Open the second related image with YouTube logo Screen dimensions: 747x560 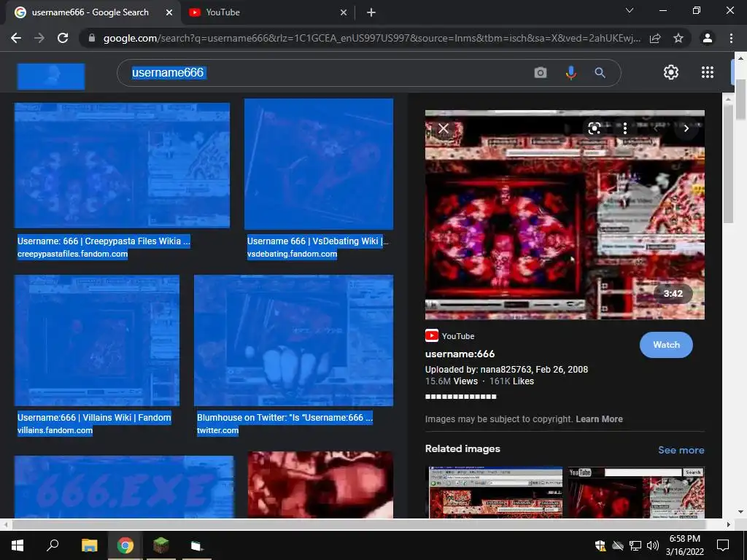pyautogui.click(x=636, y=492)
